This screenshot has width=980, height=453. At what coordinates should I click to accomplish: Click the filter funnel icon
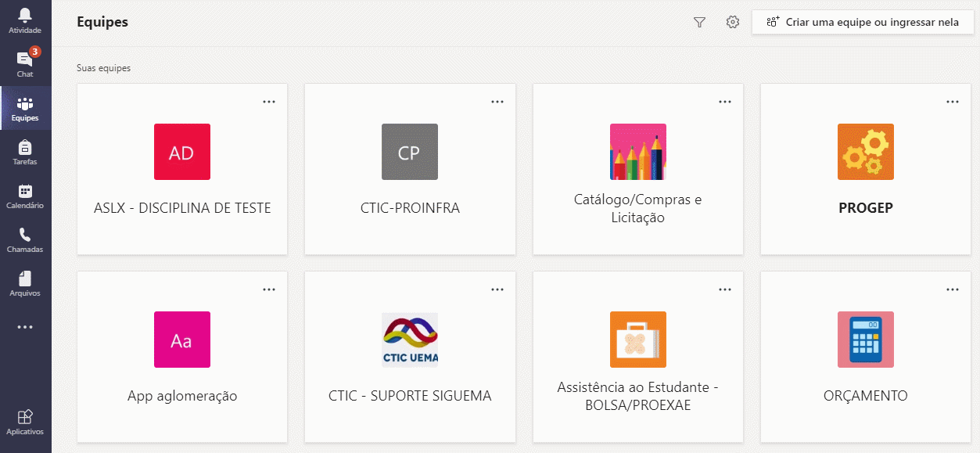coord(699,23)
